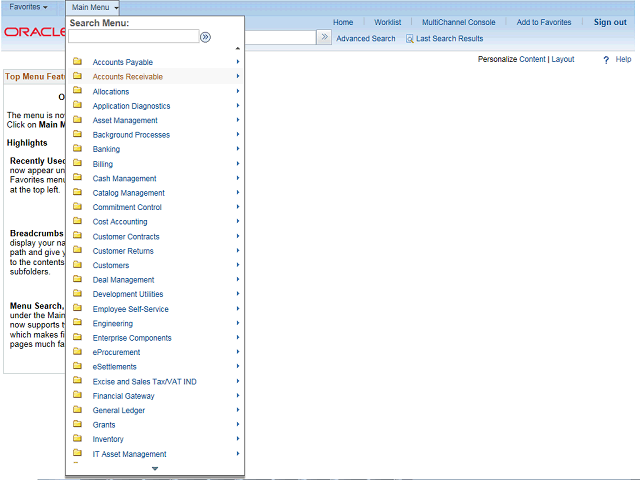Image resolution: width=640 pixels, height=480 pixels.
Task: Click the Allocations folder icon
Action: (77, 91)
